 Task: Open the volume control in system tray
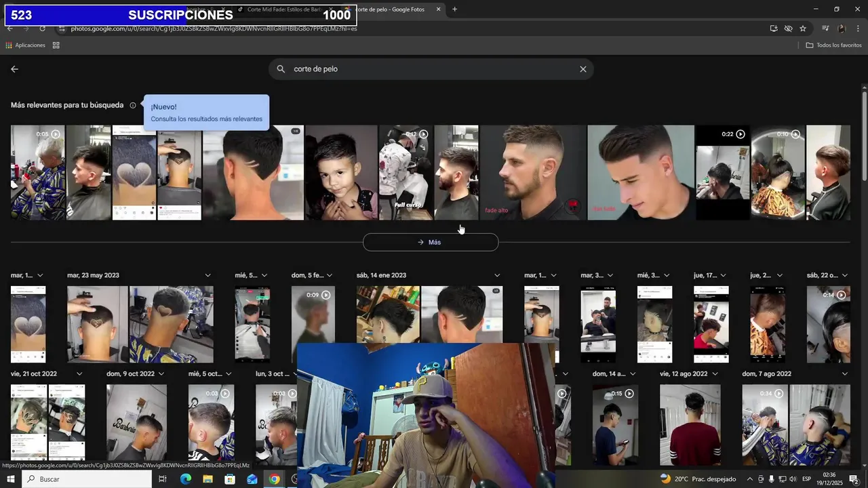pos(793,479)
